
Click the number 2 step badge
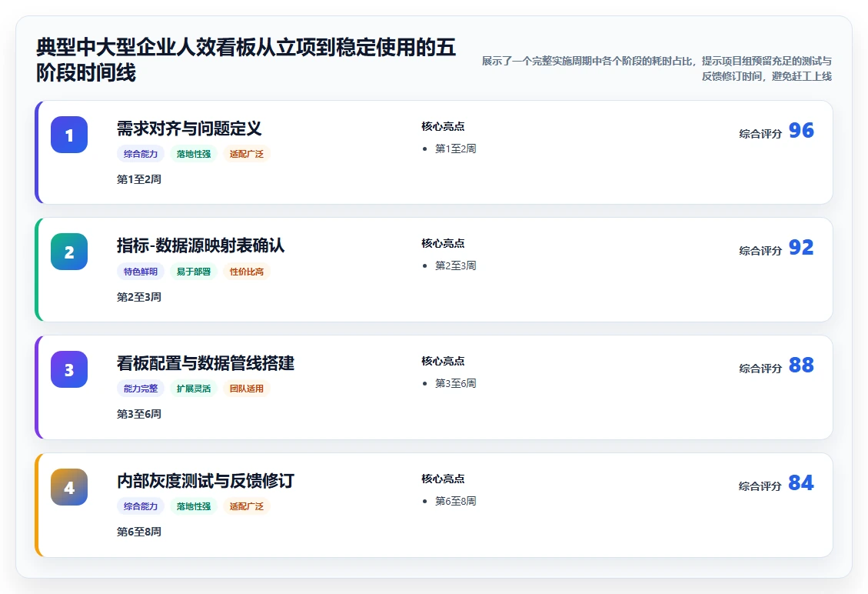[x=69, y=252]
